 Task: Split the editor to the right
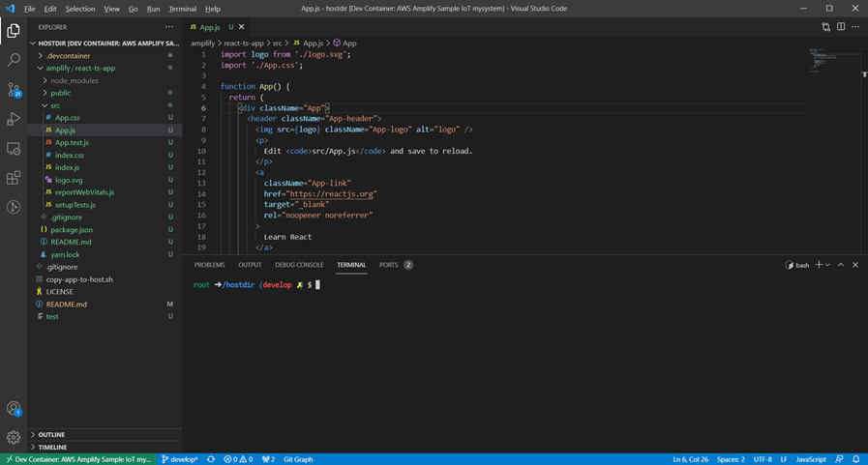click(x=841, y=27)
